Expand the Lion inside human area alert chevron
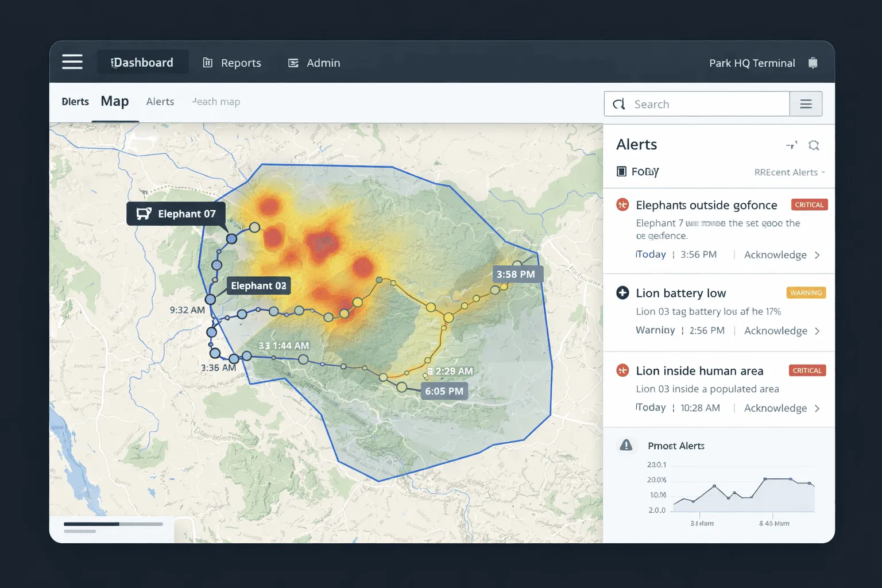The height and width of the screenshot is (588, 882). 818,408
